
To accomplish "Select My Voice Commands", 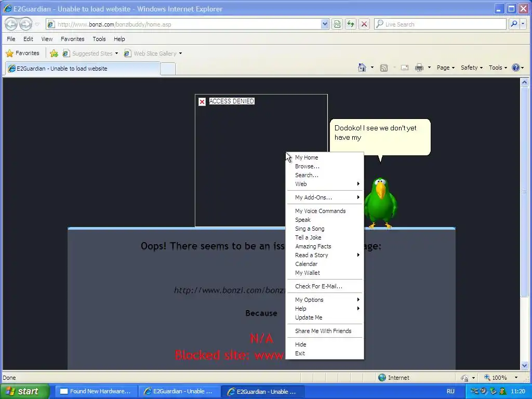I will tap(325, 211).
